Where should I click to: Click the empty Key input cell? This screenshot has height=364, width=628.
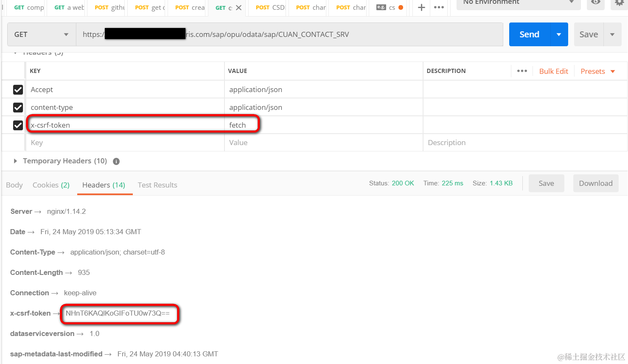[x=125, y=143]
